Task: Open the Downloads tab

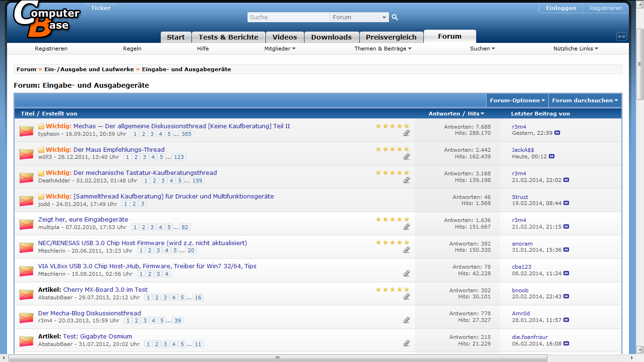Action: [x=331, y=37]
